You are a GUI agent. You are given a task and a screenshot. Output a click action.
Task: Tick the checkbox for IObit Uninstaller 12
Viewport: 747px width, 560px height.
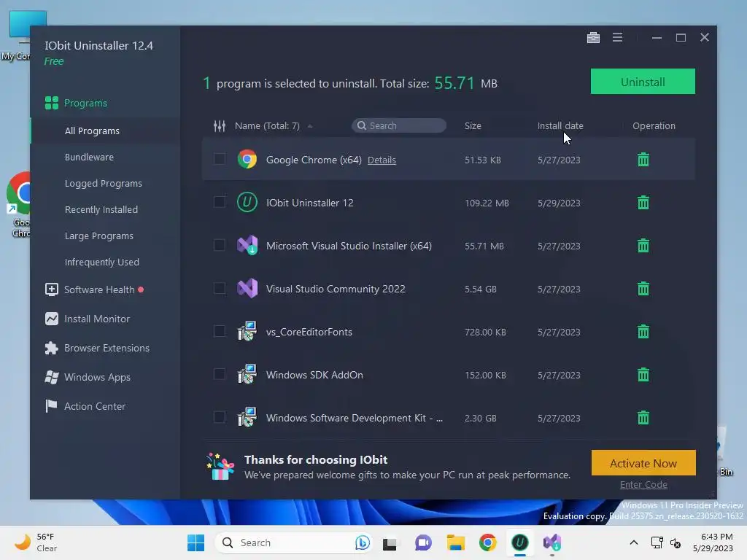[219, 202]
